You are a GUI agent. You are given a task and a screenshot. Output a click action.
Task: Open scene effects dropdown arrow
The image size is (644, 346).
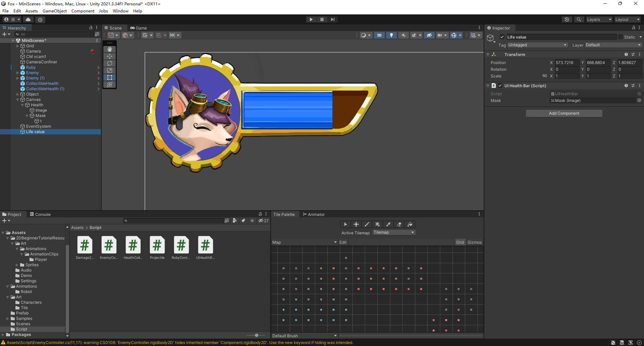420,35
